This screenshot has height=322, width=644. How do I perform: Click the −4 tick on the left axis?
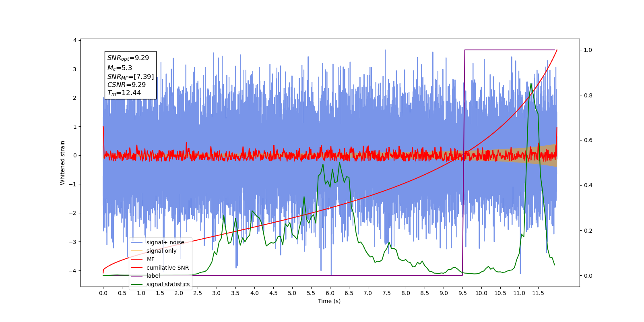click(73, 270)
